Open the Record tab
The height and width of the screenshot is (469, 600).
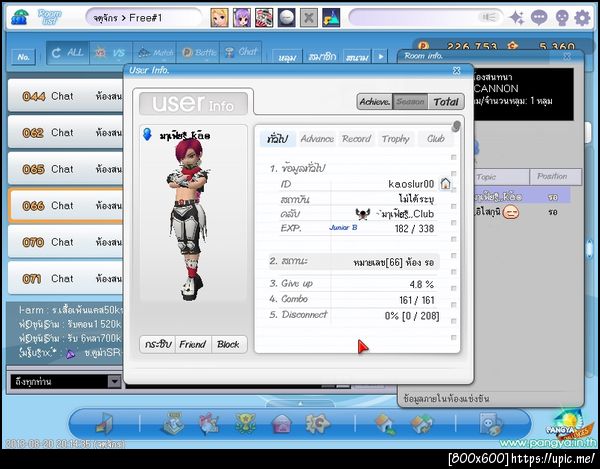click(356, 138)
